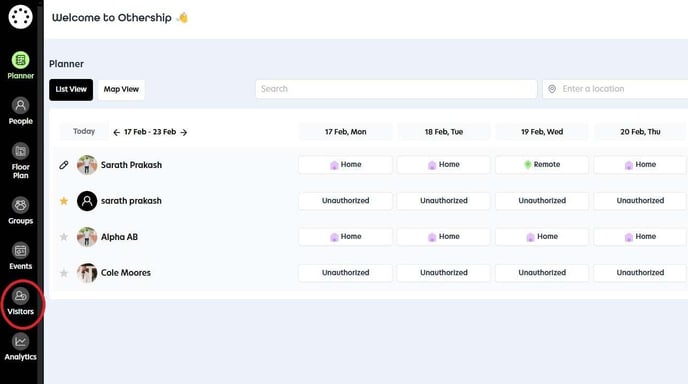
Task: Jump to Today in the planner
Action: 84,131
